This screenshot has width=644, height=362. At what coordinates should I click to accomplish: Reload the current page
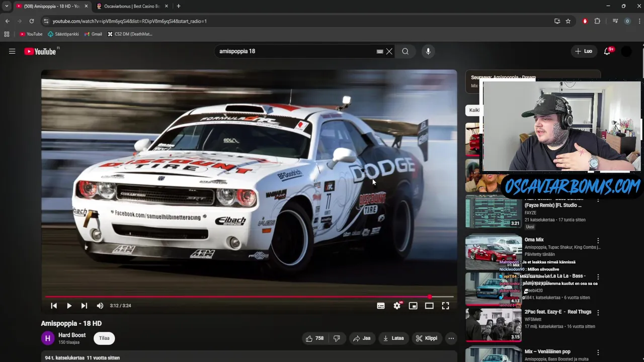pyautogui.click(x=32, y=21)
